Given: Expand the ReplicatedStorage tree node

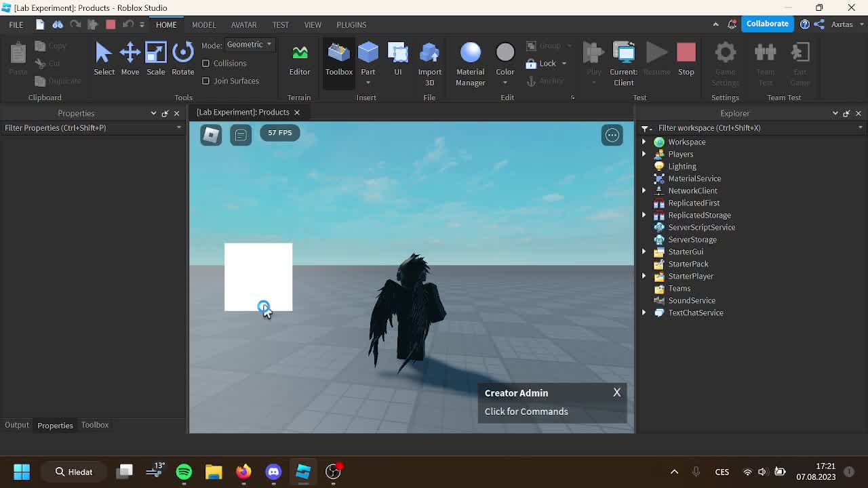Looking at the screenshot, I should (x=644, y=215).
